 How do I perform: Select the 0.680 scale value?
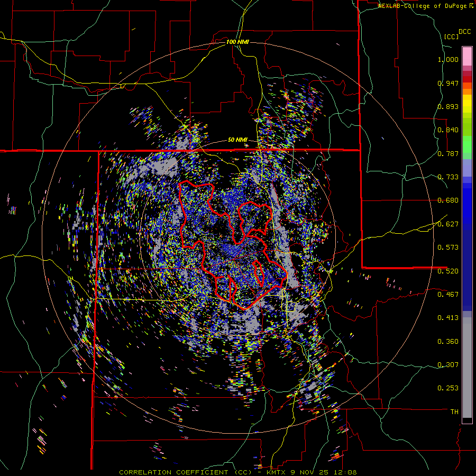point(448,200)
